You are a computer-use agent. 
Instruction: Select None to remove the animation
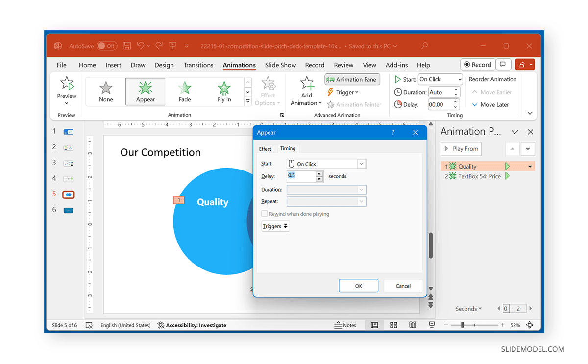106,91
